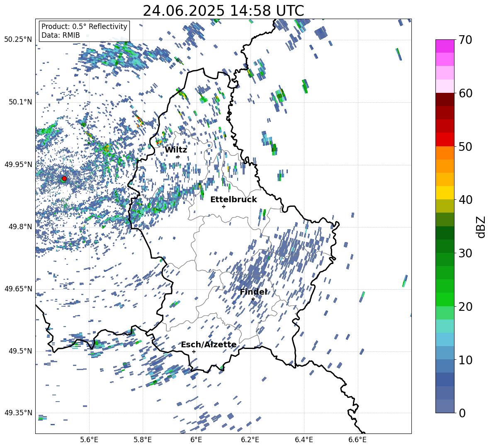The height and width of the screenshot is (448, 491).
Task: Click the 0 tick on the colorbar
Action: [462, 413]
